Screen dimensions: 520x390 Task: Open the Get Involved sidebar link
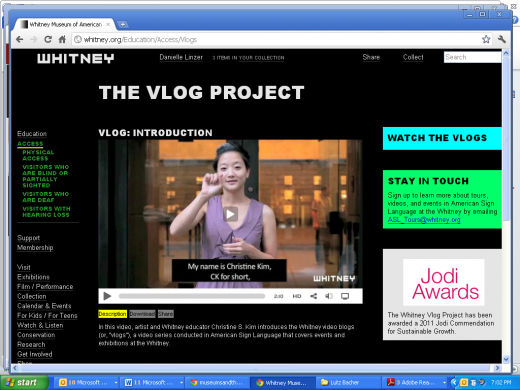[35, 354]
